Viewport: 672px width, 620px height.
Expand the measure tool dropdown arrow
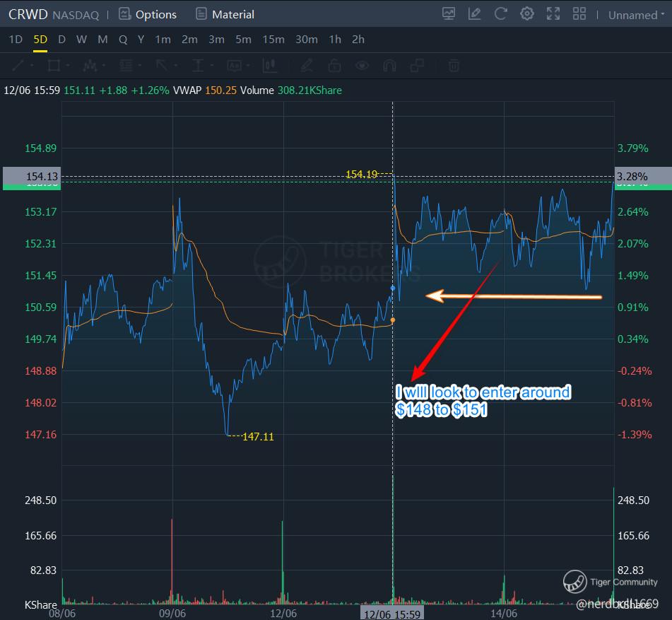click(212, 66)
